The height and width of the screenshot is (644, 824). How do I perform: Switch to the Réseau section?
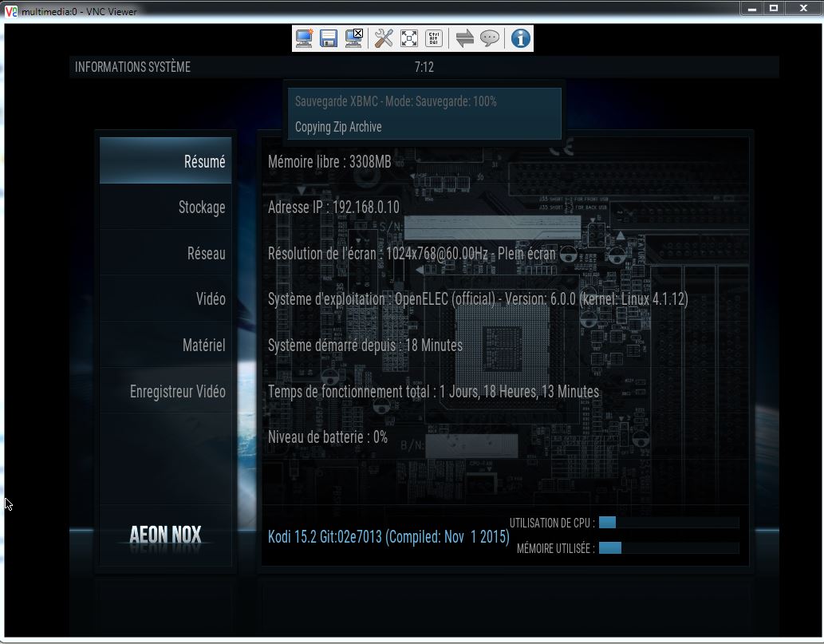tap(166, 253)
